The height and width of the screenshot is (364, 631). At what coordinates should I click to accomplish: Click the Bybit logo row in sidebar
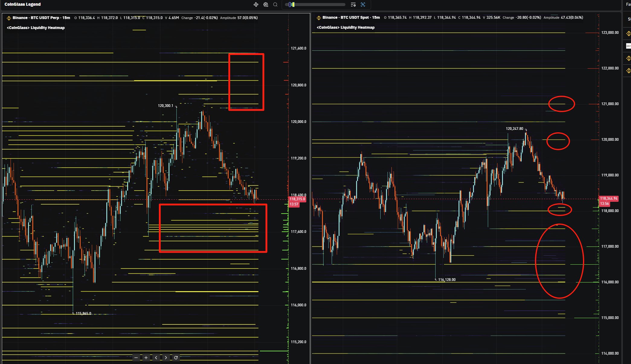(628, 46)
